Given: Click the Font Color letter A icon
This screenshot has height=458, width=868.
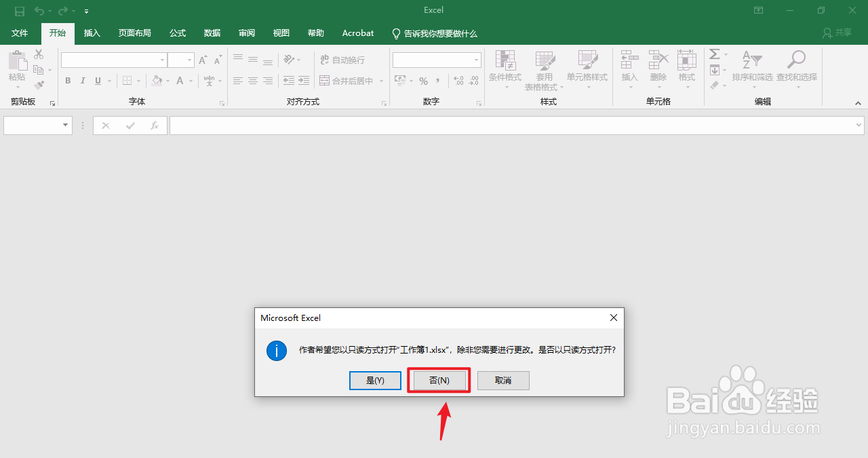Looking at the screenshot, I should (180, 81).
